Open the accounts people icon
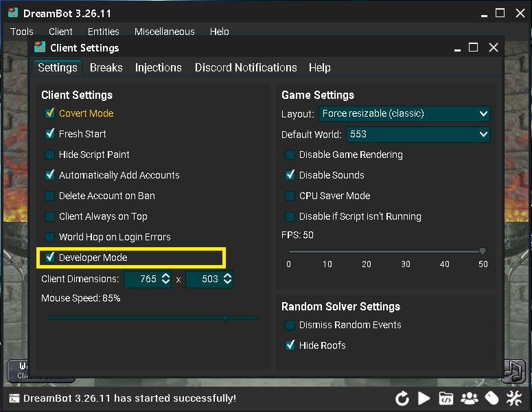Image resolution: width=532 pixels, height=412 pixels. point(470,398)
